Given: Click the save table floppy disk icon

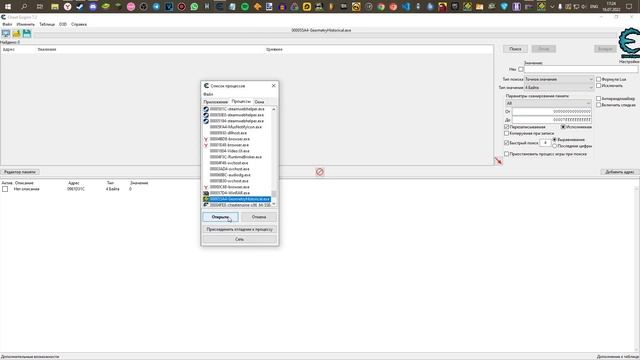Looking at the screenshot, I should [x=27, y=34].
